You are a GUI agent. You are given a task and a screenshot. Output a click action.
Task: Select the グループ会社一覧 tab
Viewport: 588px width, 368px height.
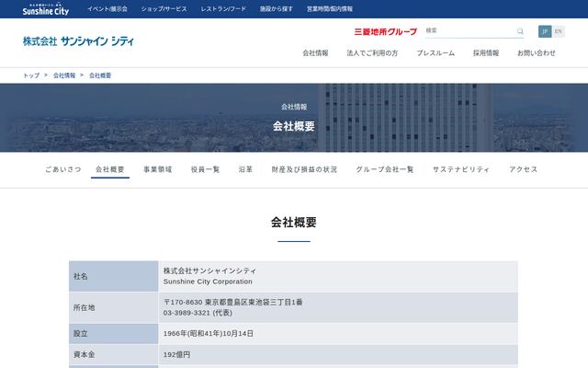[385, 169]
